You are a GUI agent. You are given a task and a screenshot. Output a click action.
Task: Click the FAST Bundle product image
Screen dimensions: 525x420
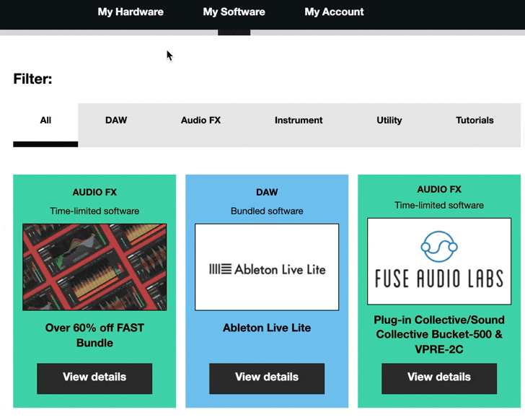tap(94, 267)
